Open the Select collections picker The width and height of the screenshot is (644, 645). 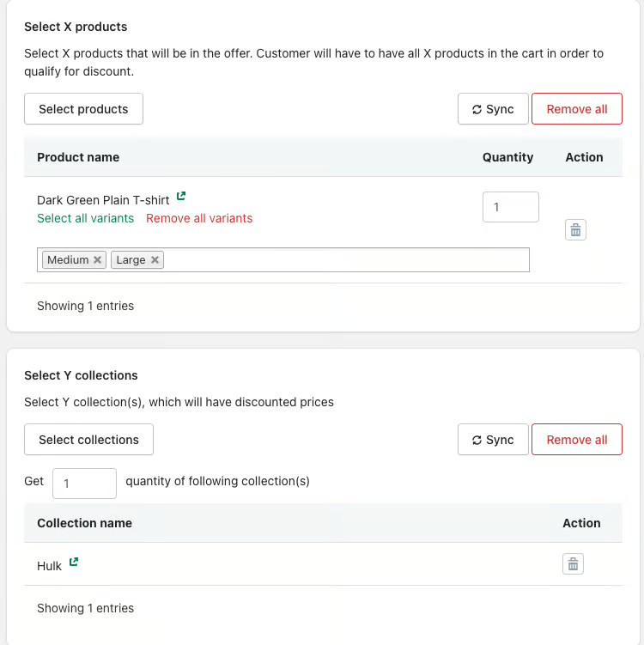(88, 440)
